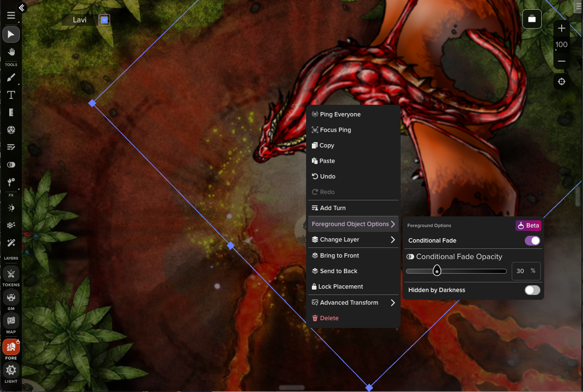Open the brightness tool under FX
The height and width of the screenshot is (392, 583).
[x=11, y=208]
